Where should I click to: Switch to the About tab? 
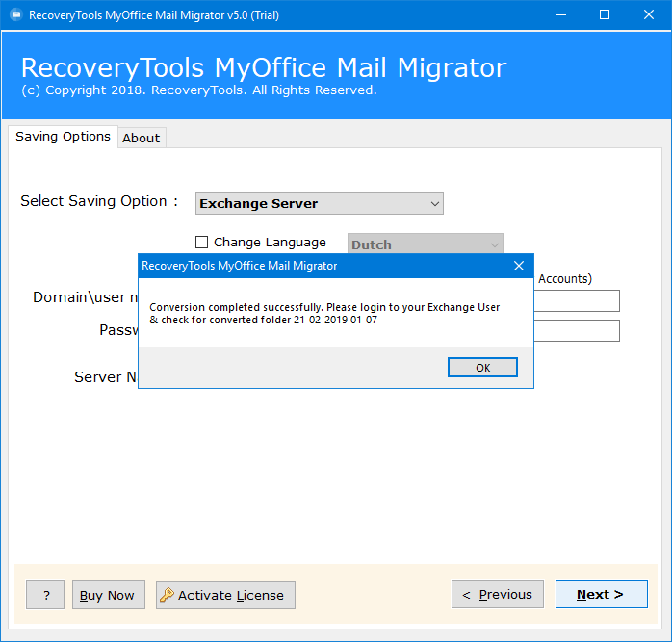click(141, 138)
